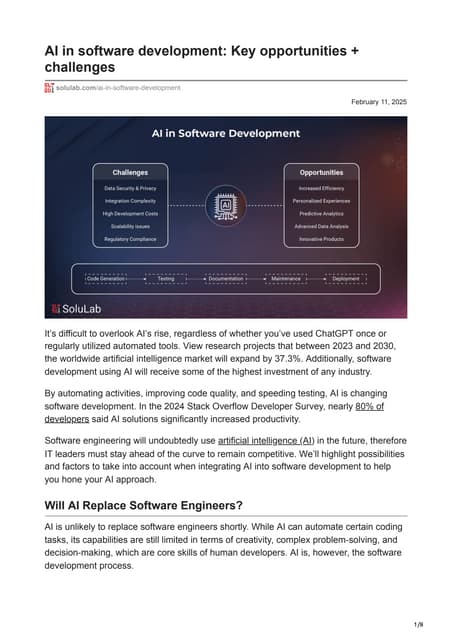Click 'Scalability Issues' entry
The image size is (452, 640).
(x=130, y=226)
